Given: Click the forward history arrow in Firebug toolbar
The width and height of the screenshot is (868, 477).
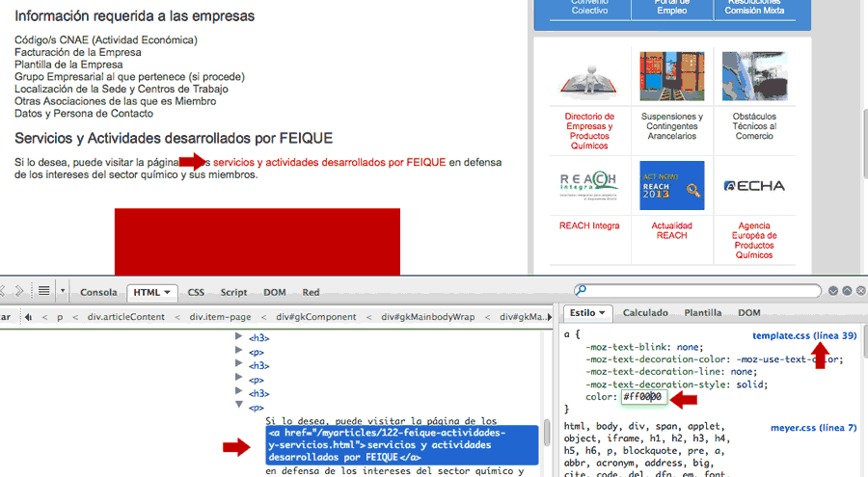Looking at the screenshot, I should pos(19,291).
